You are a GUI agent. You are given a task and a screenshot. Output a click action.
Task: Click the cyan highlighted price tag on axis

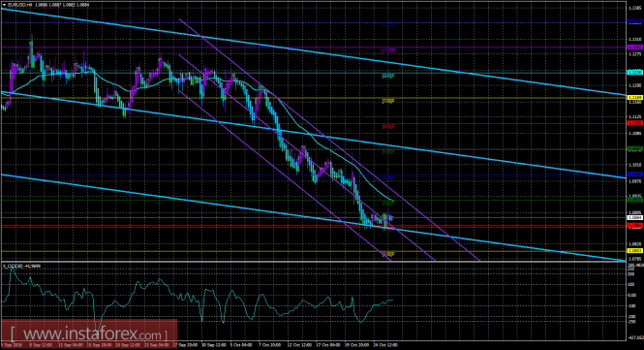(x=635, y=72)
